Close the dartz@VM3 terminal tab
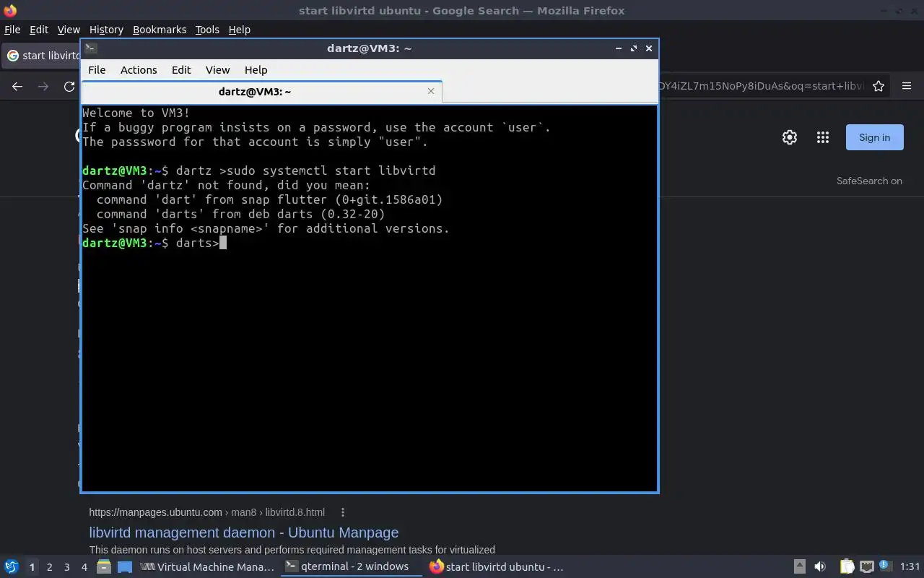 click(431, 91)
